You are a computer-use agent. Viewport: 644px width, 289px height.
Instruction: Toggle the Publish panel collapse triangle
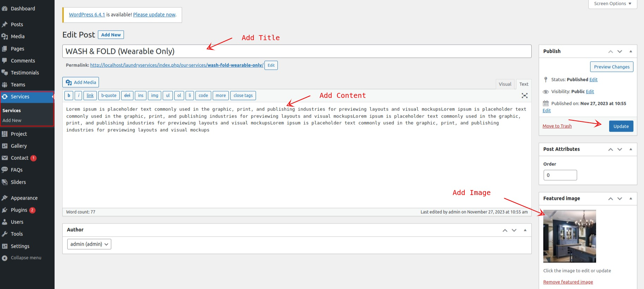[631, 51]
